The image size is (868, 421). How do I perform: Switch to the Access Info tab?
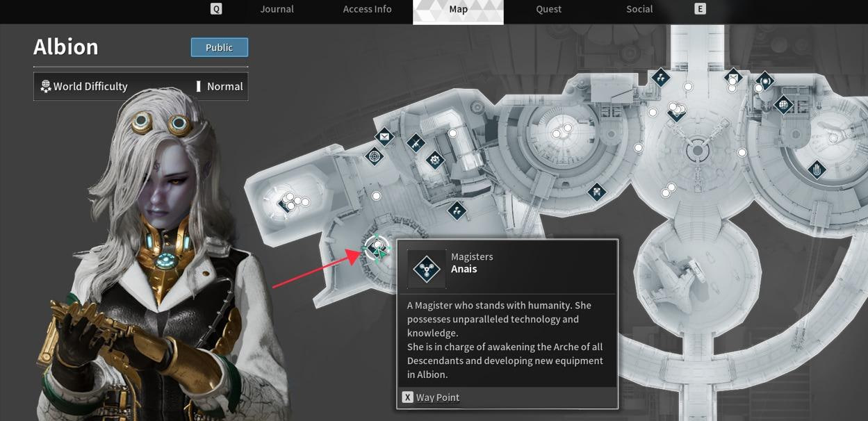coord(367,9)
